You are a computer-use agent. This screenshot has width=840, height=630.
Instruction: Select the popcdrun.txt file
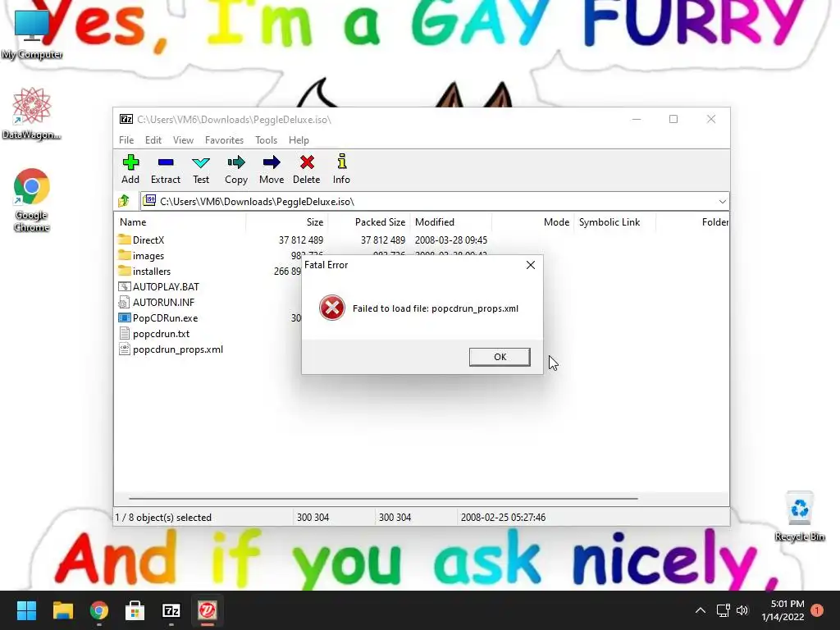point(154,333)
